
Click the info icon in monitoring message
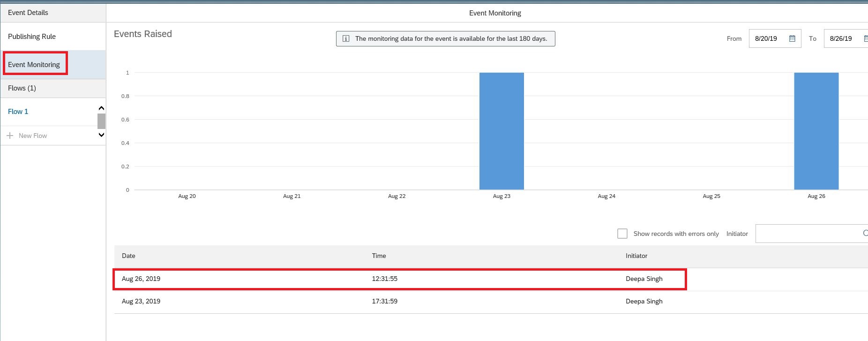346,38
